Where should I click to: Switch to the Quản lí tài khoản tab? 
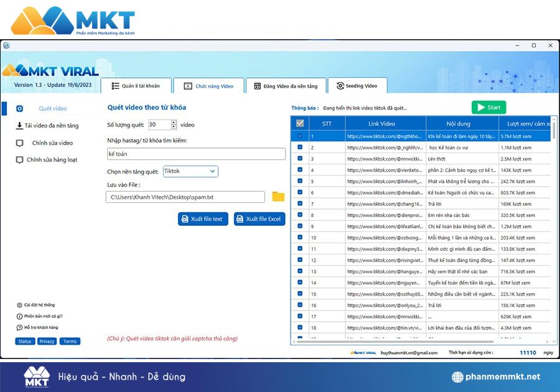tap(135, 86)
